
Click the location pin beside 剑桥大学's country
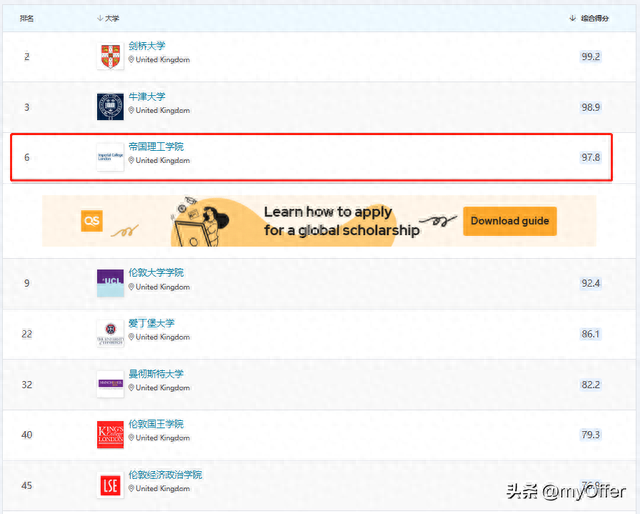[131, 60]
